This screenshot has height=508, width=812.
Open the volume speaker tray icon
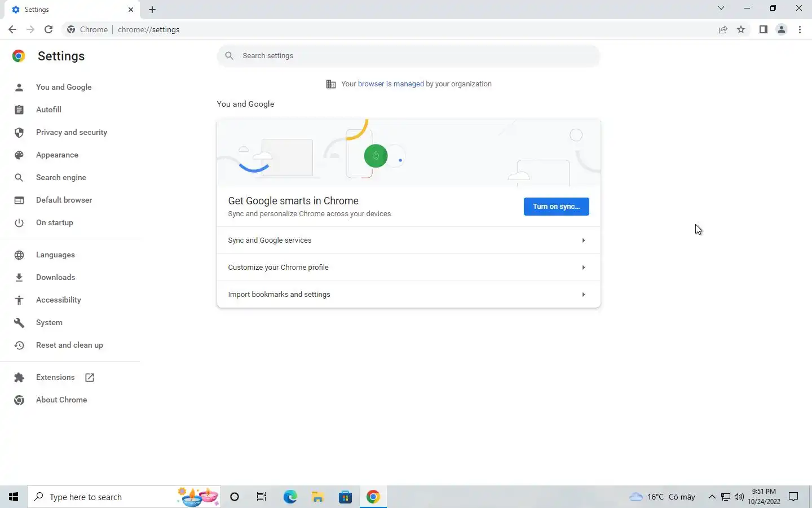tap(739, 497)
